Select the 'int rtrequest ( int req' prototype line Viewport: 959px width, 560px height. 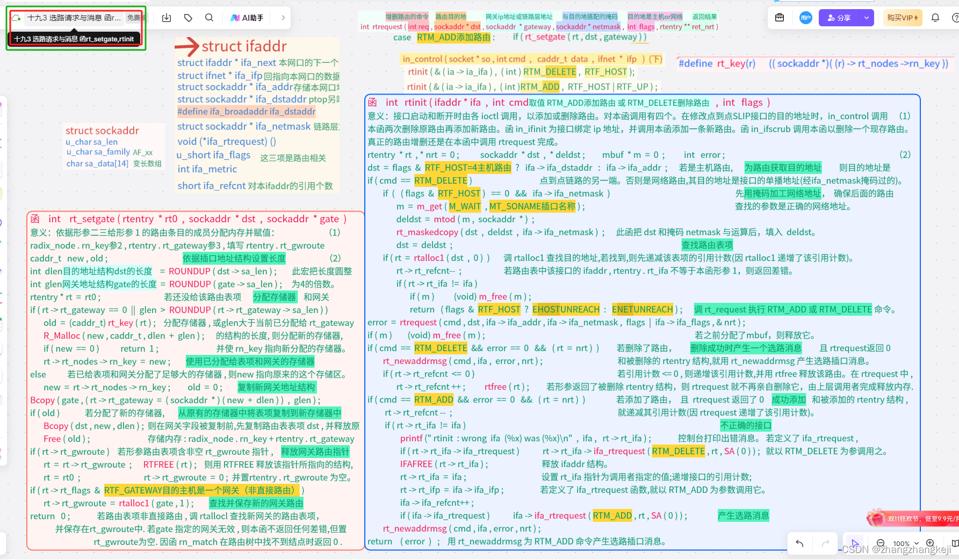coord(539,27)
